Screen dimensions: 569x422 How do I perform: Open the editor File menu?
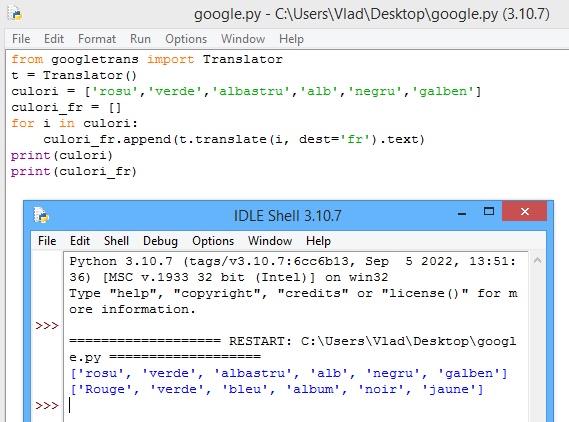21,39
